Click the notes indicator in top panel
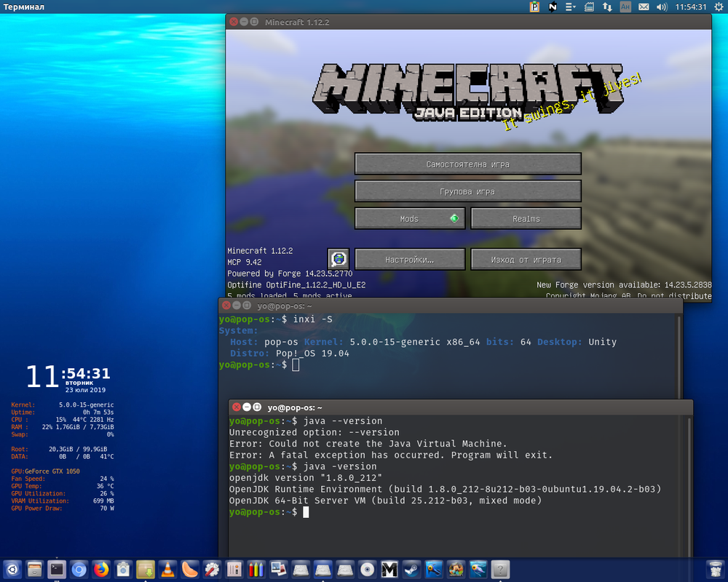 589,7
